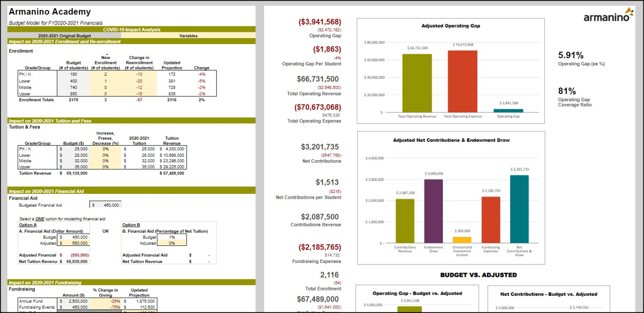The height and width of the screenshot is (313, 644).
Task: Click the COVID-19 Impact Analysis banner
Action: click(132, 30)
